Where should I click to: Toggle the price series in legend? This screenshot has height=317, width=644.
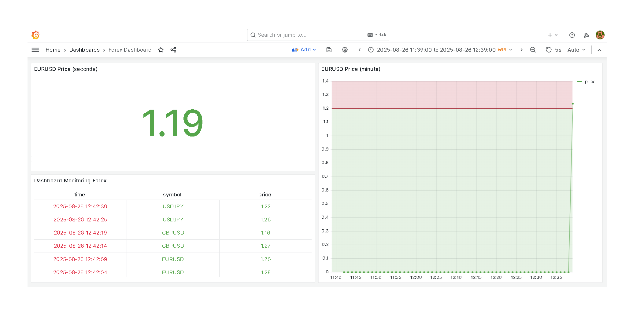[x=590, y=82]
